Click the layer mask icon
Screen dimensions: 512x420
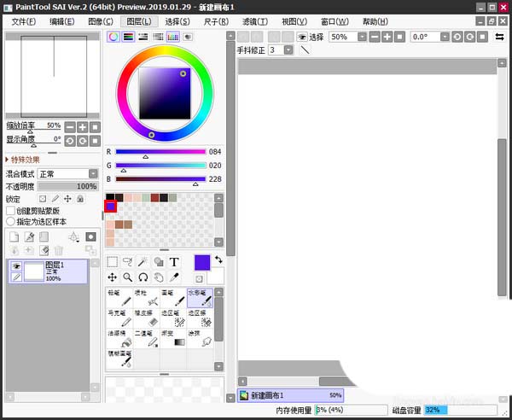pos(90,236)
